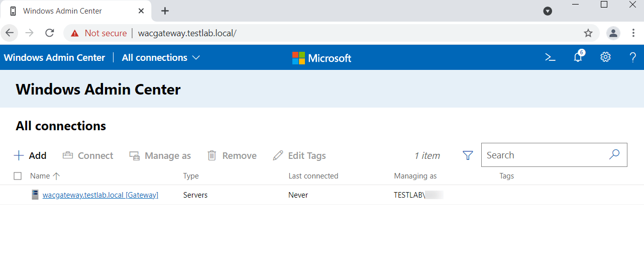Viewport: 644px width, 266px height.
Task: Open Chrome three-dot menu
Action: (x=633, y=33)
